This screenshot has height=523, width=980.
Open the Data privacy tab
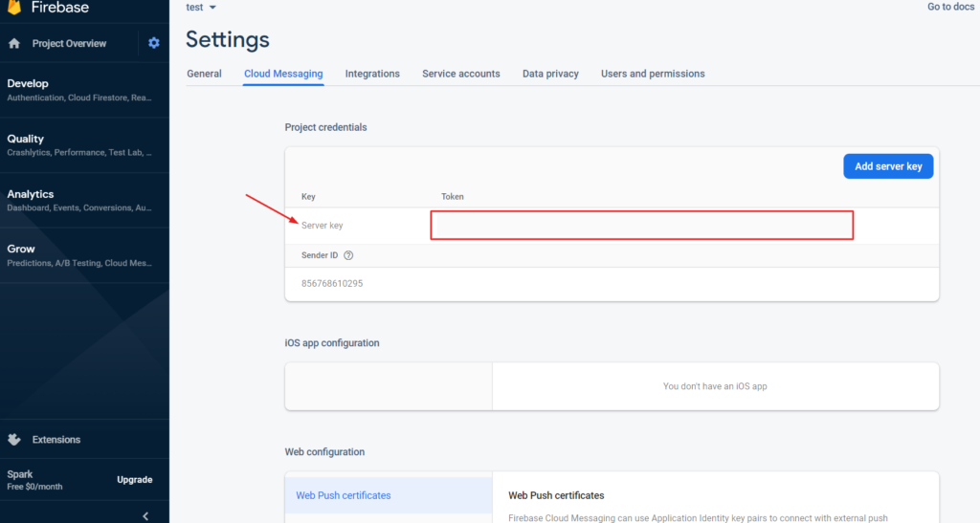point(550,74)
